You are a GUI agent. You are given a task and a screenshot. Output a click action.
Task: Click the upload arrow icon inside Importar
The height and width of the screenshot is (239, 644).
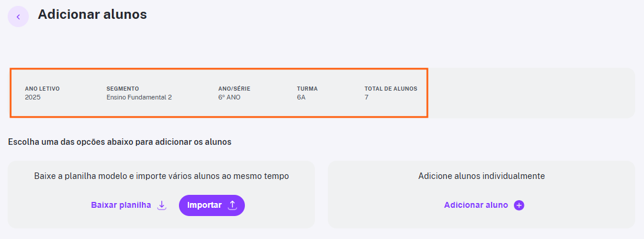point(233,205)
